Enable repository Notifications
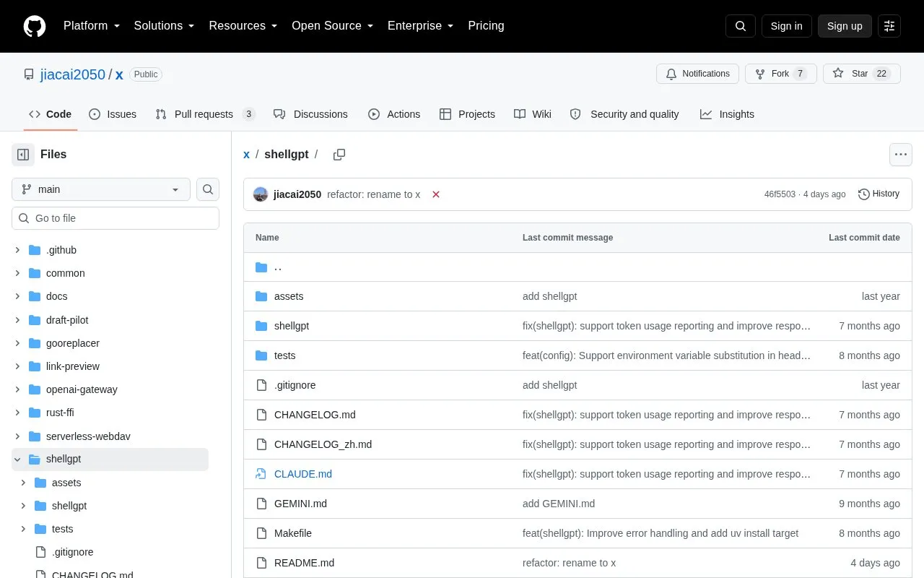 [697, 74]
